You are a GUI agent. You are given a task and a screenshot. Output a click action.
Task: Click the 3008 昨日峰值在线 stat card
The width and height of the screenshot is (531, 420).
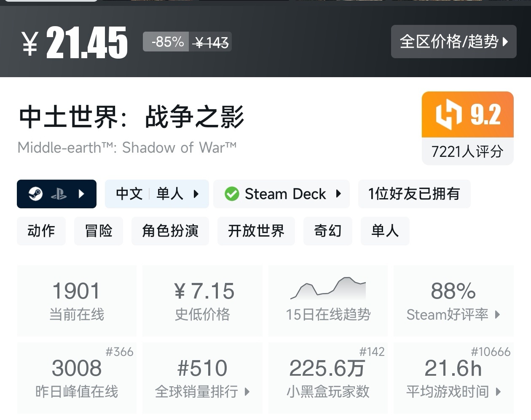pos(77,378)
